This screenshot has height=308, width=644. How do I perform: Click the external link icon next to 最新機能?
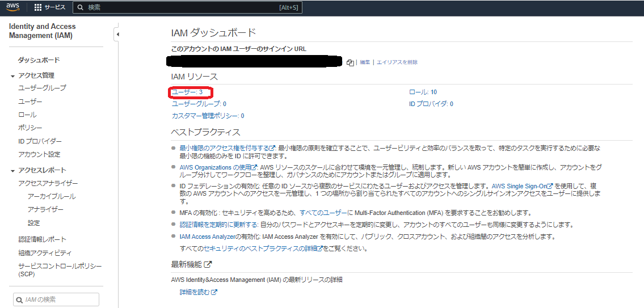[208, 264]
